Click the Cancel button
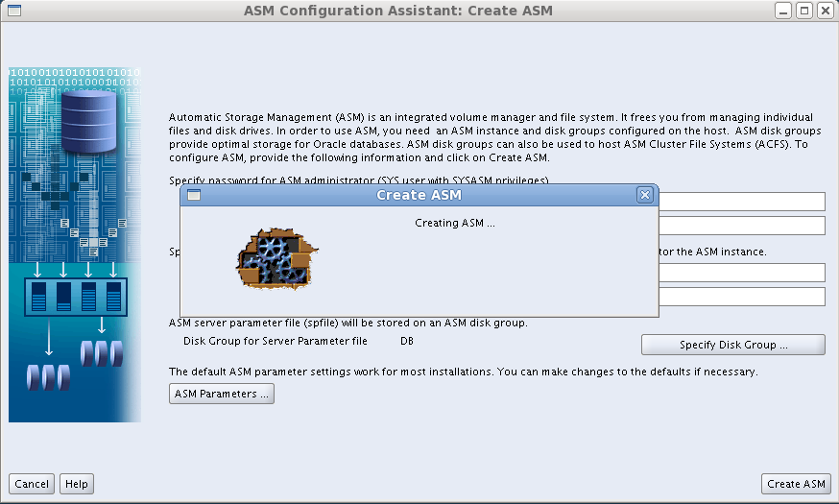The width and height of the screenshot is (839, 504). (32, 484)
